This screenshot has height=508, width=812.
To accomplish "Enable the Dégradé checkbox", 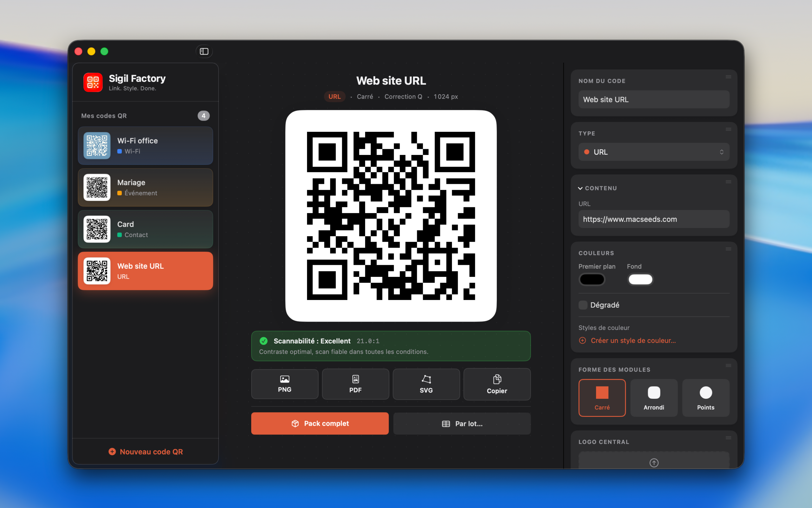I will tap(583, 305).
